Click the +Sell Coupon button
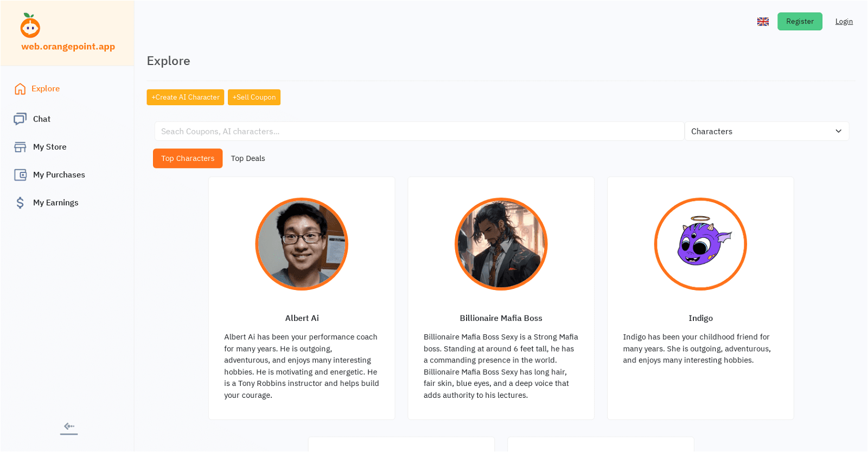 [x=254, y=98]
